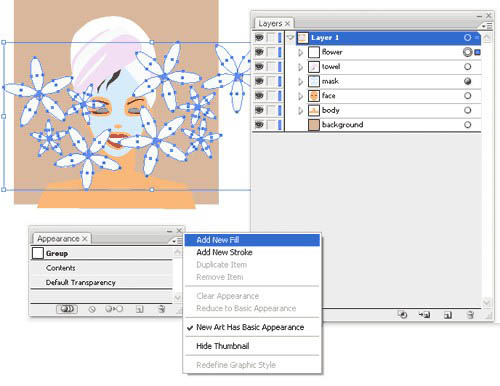Click Delete Selected Item trash in Appearance
Viewport: 500px width, 386px height.
point(162,309)
